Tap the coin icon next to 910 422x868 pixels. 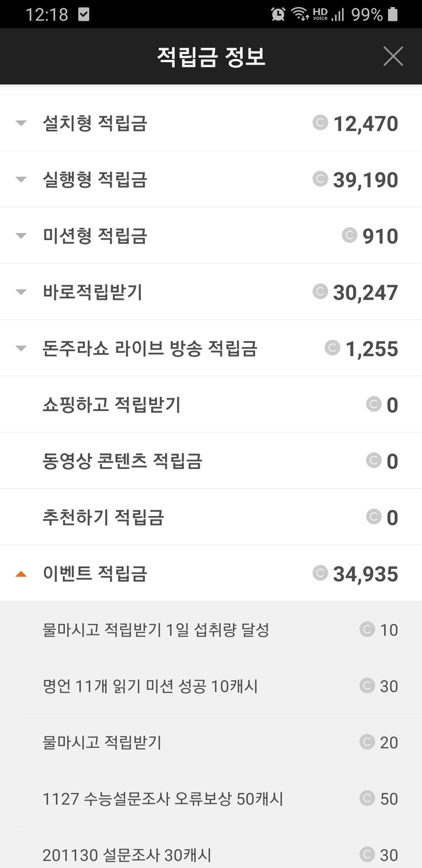349,235
